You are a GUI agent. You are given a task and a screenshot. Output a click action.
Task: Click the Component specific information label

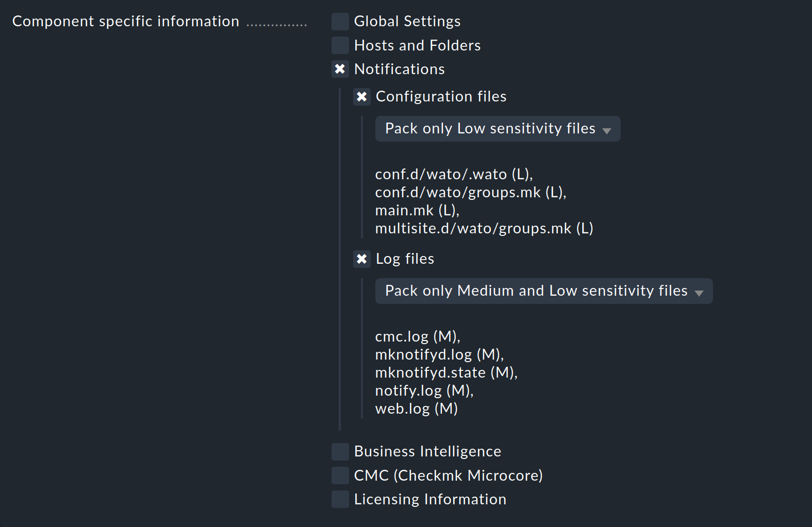click(x=126, y=22)
